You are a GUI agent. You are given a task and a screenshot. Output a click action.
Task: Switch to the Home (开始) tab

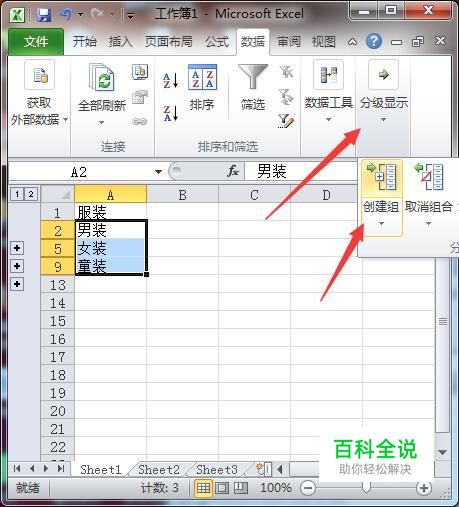[85, 42]
